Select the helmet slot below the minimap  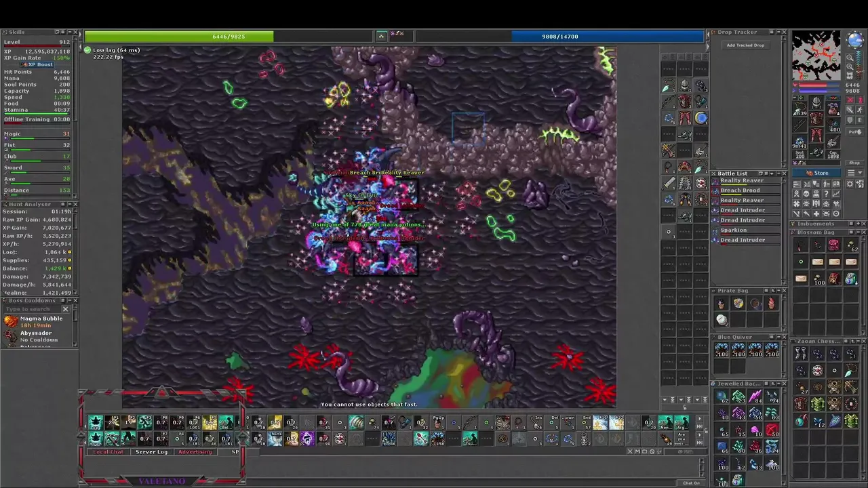(816, 102)
